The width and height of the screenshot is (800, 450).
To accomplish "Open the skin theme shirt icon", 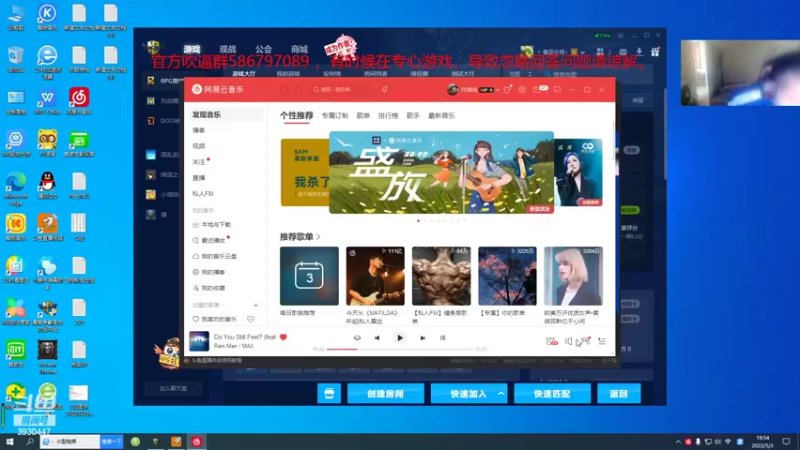I will pos(507,89).
